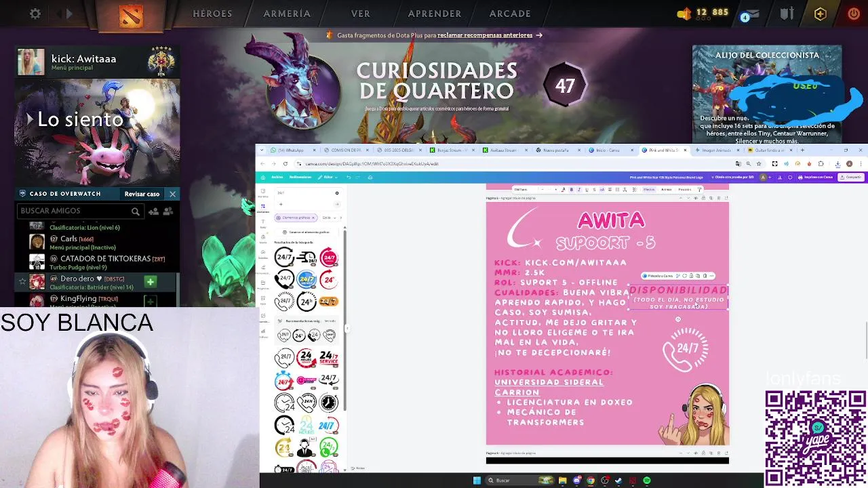The height and width of the screenshot is (488, 868).
Task: Open browser extensions puzzle icon
Action: (821, 163)
